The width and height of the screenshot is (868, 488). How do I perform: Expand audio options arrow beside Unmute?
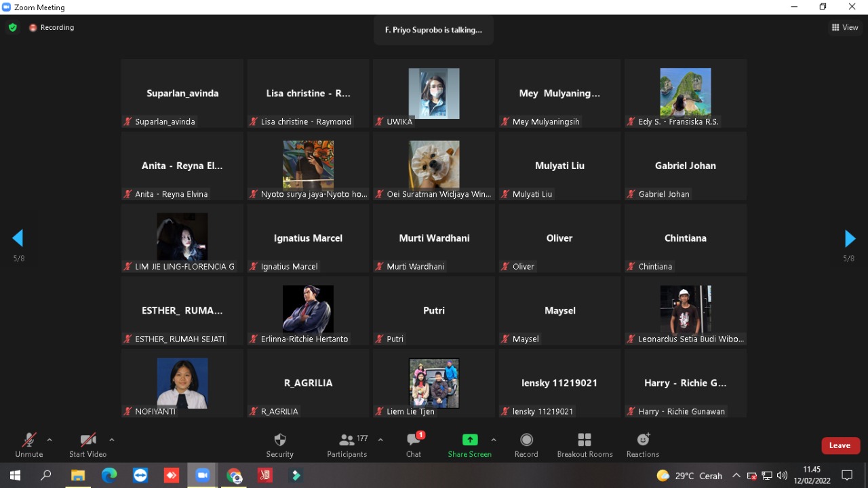pyautogui.click(x=50, y=440)
